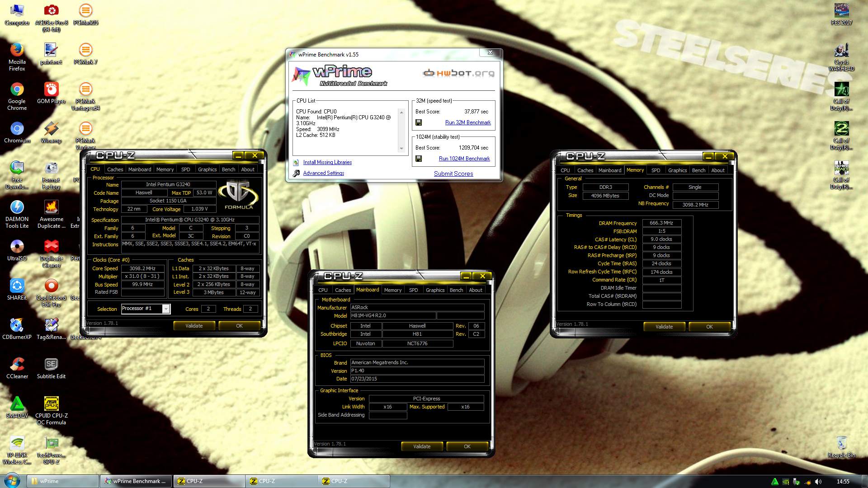
Task: Launch TechPowerUp GPU-Z desktop icon
Action: point(51,450)
